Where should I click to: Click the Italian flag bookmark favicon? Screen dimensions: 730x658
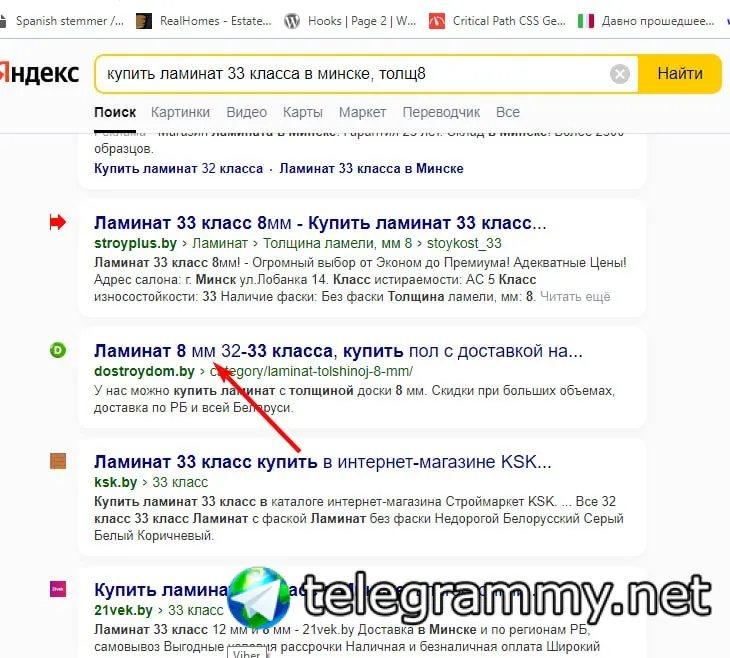tap(586, 21)
